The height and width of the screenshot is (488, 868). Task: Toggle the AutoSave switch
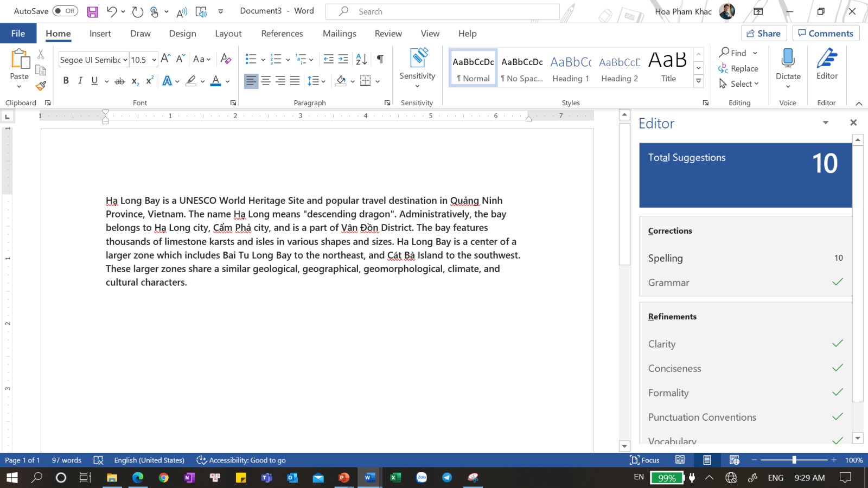click(65, 11)
